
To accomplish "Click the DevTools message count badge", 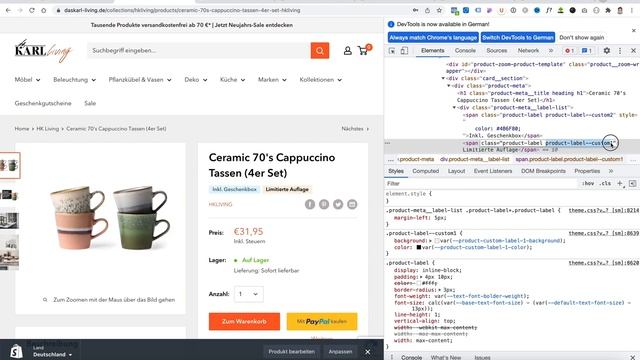I will click(587, 51).
